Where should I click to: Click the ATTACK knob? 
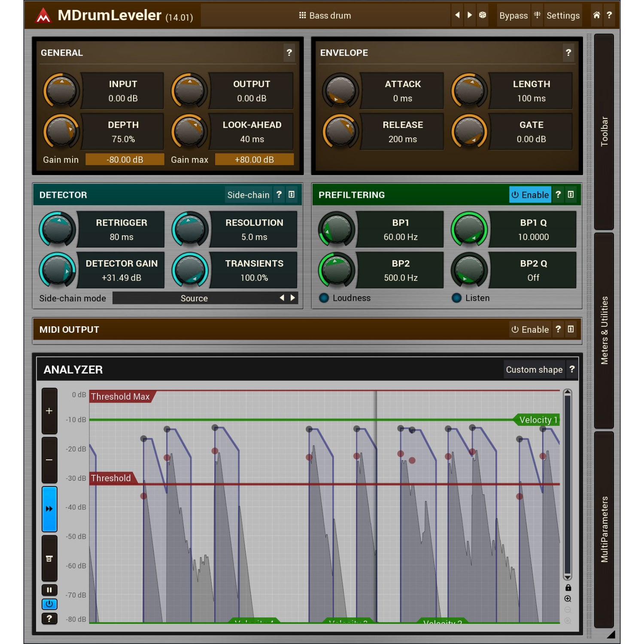340,90
